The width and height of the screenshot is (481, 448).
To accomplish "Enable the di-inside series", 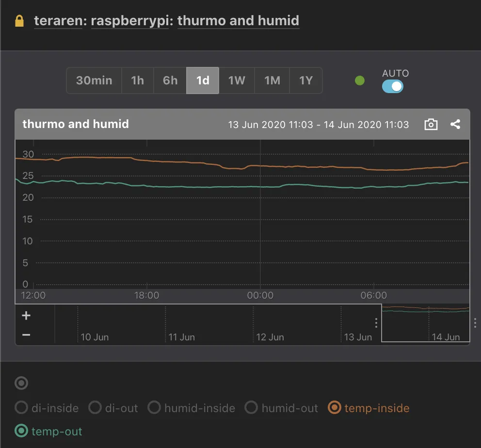I will 21,408.
